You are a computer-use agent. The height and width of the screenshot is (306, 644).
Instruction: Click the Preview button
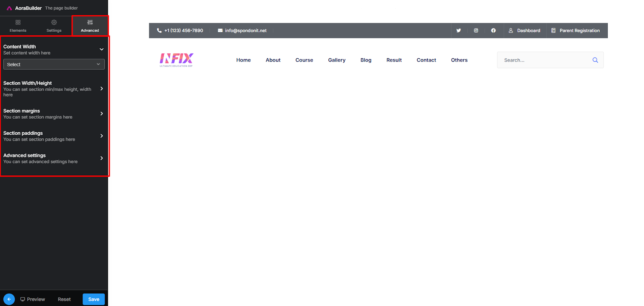(33, 299)
